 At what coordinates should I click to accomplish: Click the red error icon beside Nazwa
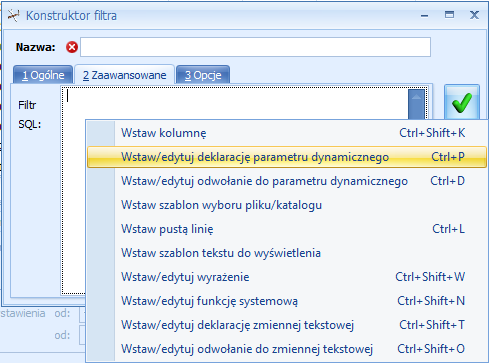[x=72, y=47]
